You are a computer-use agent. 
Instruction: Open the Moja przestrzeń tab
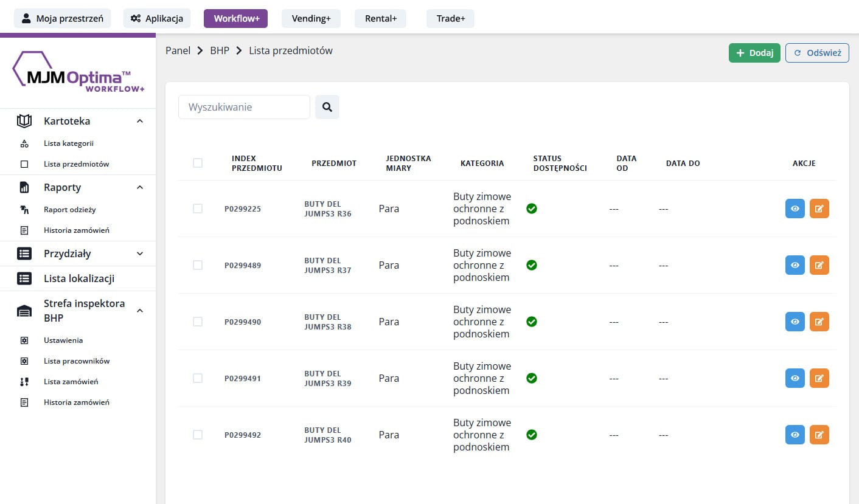point(62,18)
